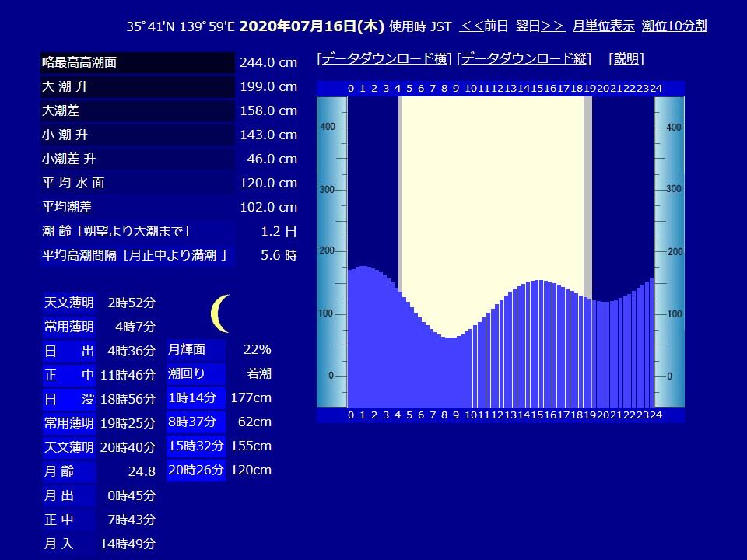Click the moonrise time 0時45分

[x=132, y=495]
